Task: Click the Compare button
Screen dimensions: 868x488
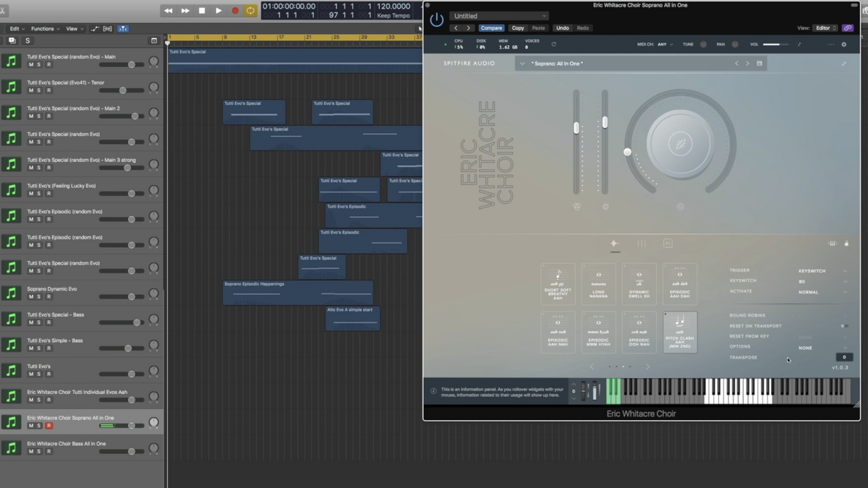Action: coord(490,28)
